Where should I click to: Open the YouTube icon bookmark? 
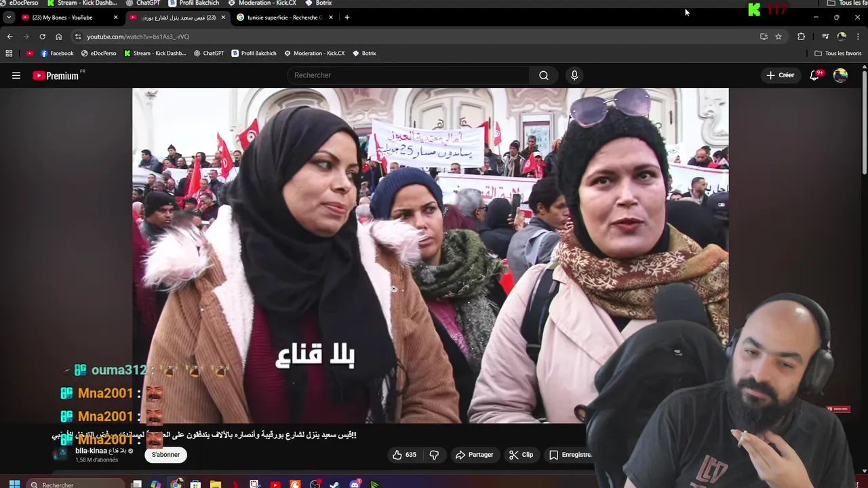tap(30, 53)
